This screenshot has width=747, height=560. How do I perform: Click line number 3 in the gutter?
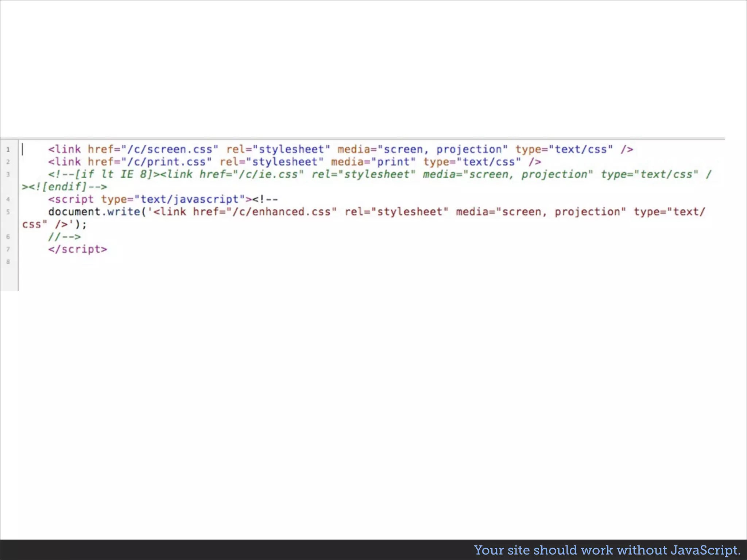pos(8,174)
